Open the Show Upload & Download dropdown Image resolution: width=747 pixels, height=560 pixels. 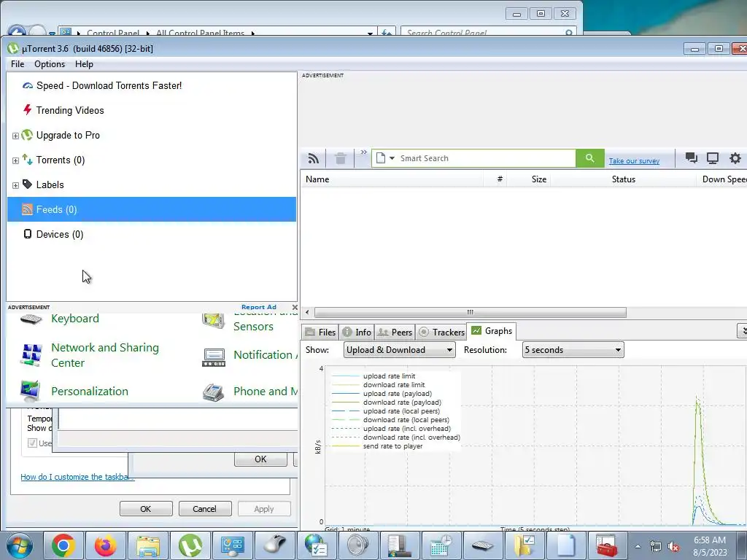399,350
